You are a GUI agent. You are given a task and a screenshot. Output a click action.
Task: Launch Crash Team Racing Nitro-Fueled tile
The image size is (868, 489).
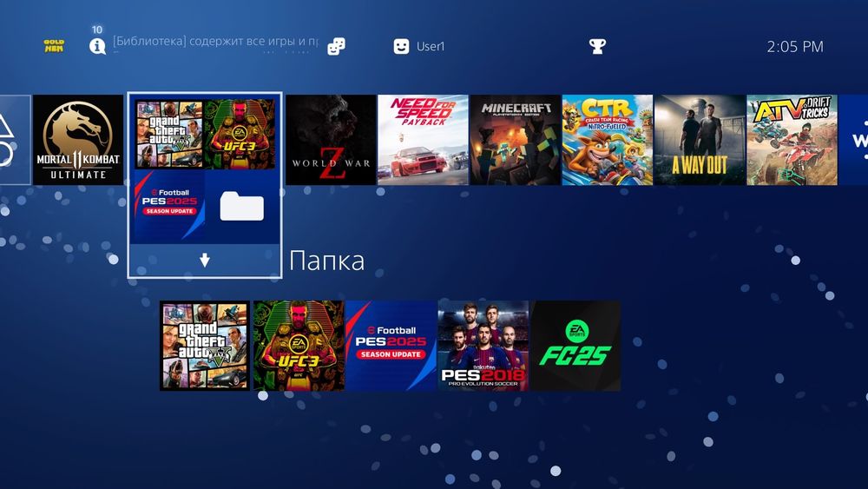pyautogui.click(x=608, y=140)
